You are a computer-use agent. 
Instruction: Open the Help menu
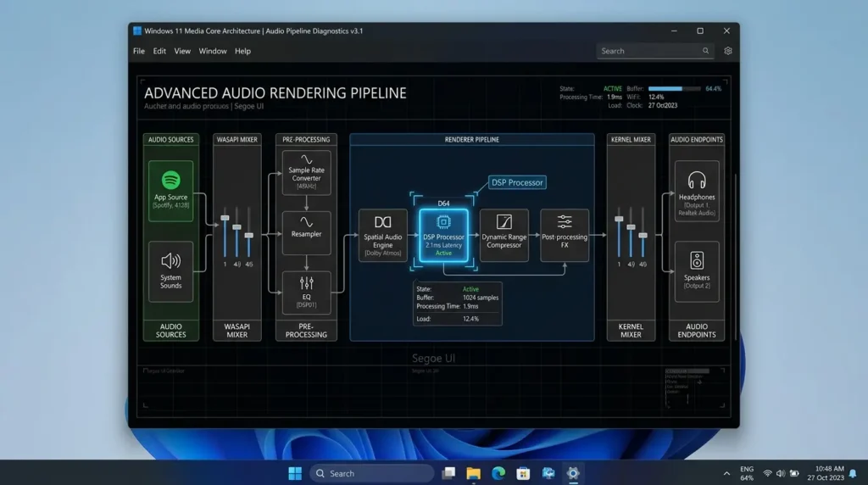[242, 51]
